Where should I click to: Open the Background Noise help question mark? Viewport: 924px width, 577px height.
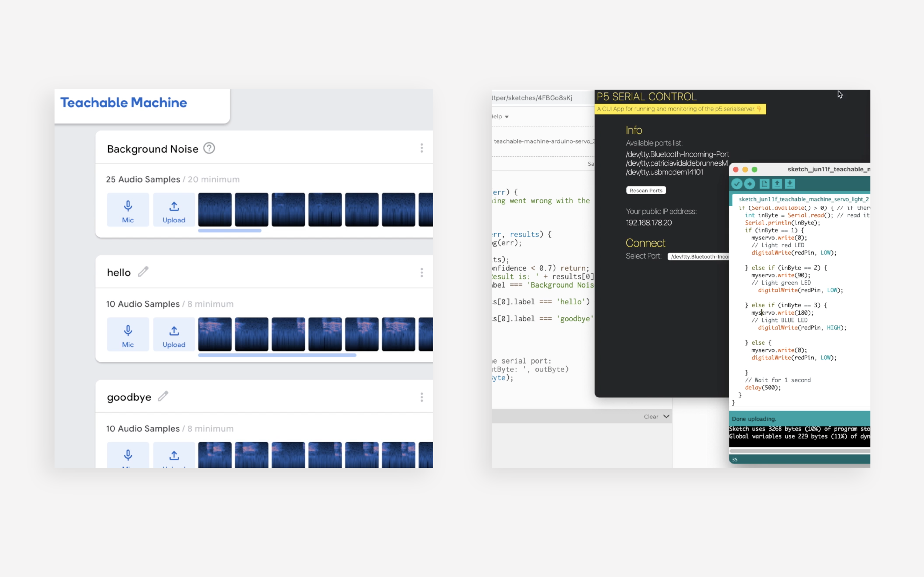[x=209, y=148]
